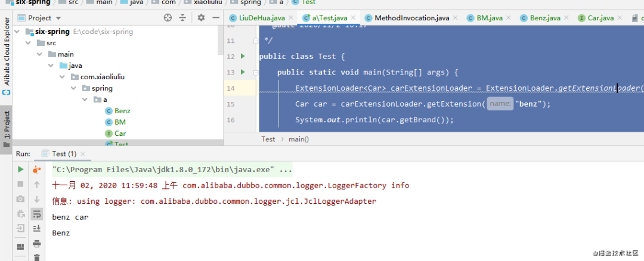The width and height of the screenshot is (644, 261).
Task: Close the a\Test.java tab
Action: (x=353, y=18)
